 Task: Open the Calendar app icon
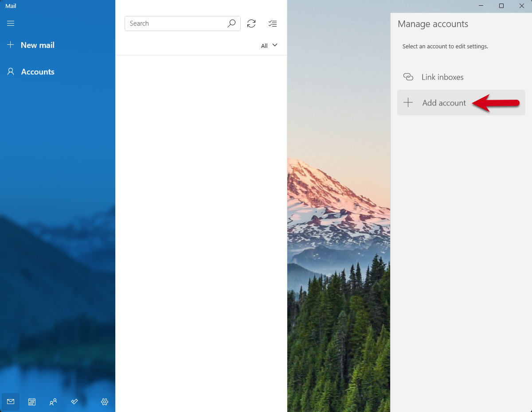coord(32,402)
